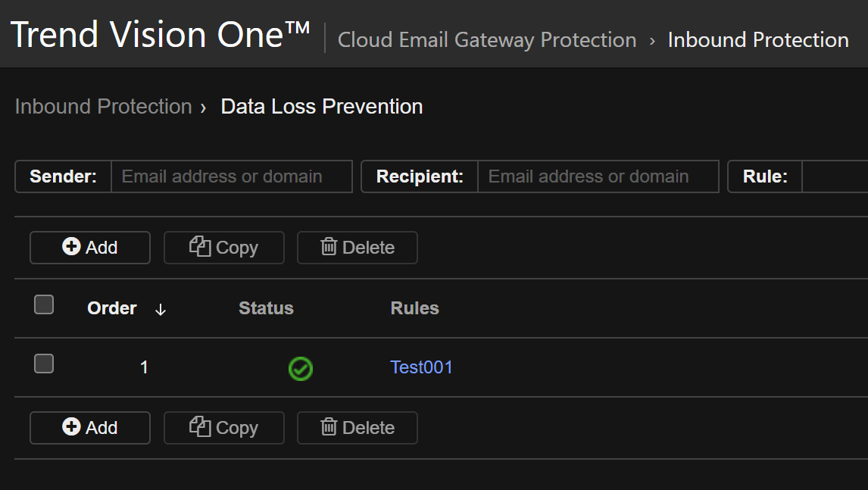Click the Order column sort arrow
Viewport: 868px width, 490px height.
click(160, 310)
